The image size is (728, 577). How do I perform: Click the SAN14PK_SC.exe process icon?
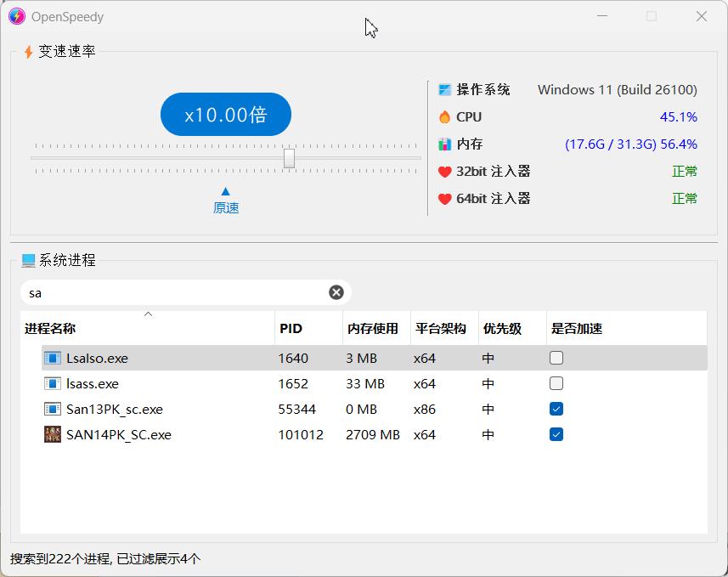[53, 434]
